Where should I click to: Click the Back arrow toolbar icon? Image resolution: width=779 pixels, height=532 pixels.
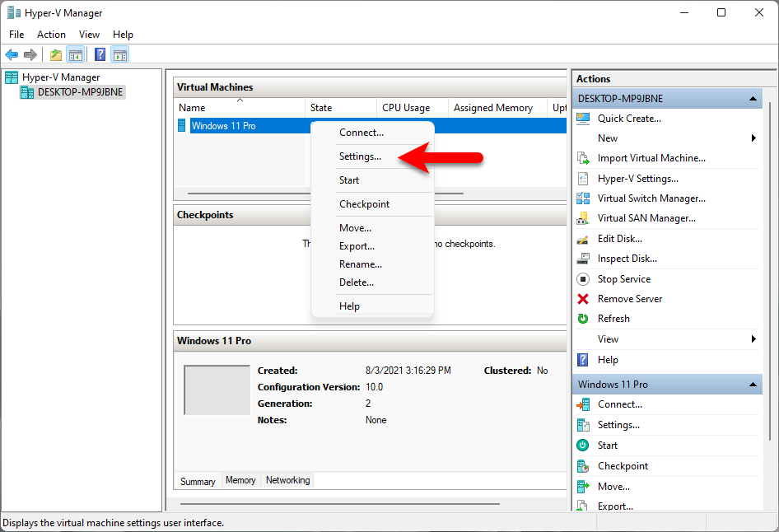12,54
